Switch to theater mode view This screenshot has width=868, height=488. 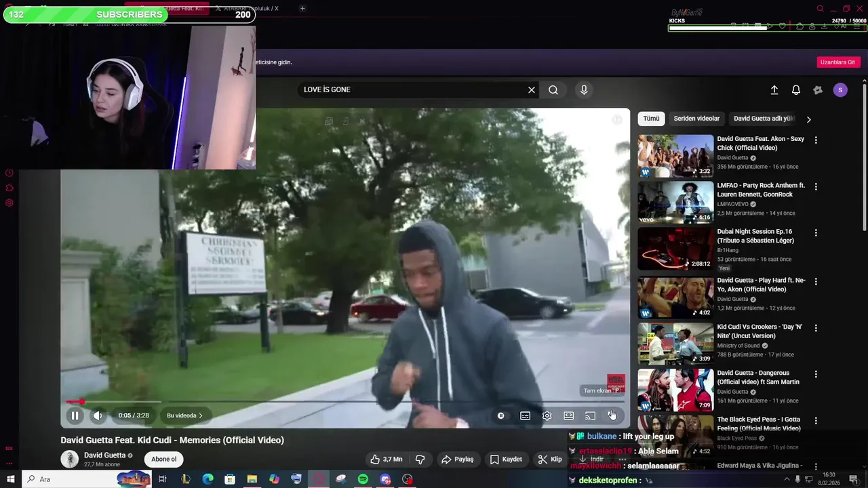tap(568, 415)
